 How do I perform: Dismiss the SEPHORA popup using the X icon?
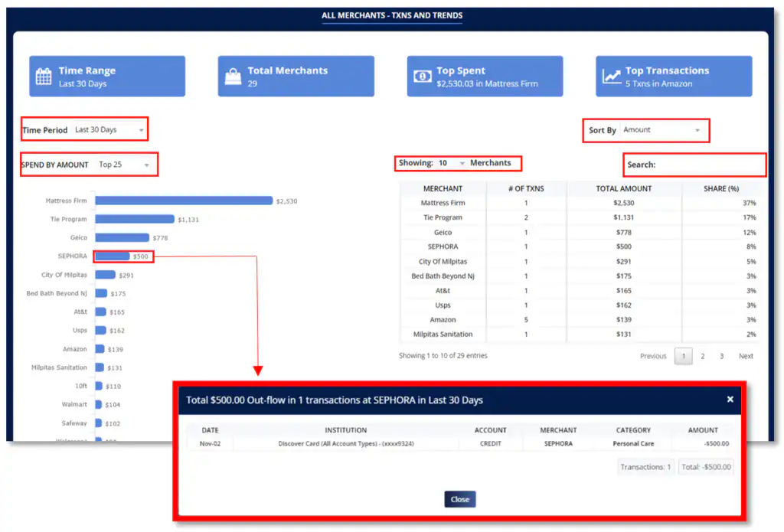730,399
